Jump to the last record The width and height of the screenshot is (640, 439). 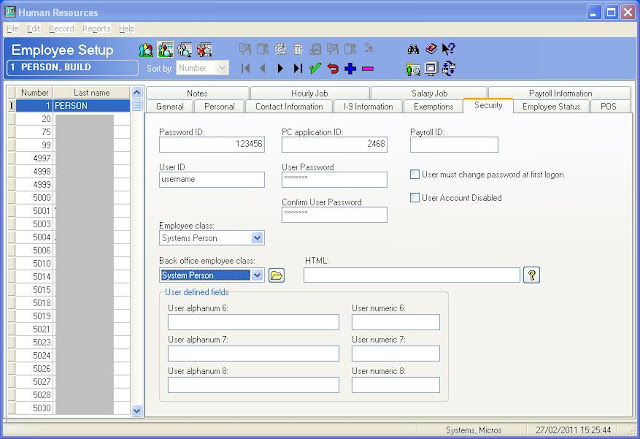(x=298, y=69)
